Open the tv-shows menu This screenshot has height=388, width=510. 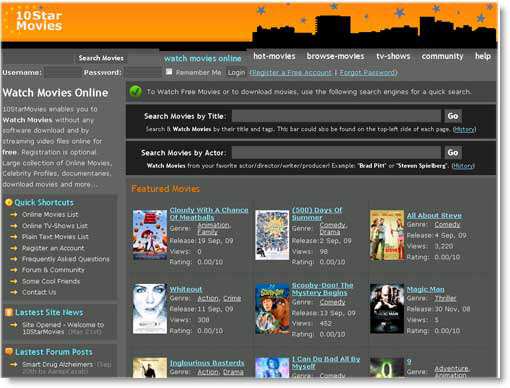tap(393, 56)
